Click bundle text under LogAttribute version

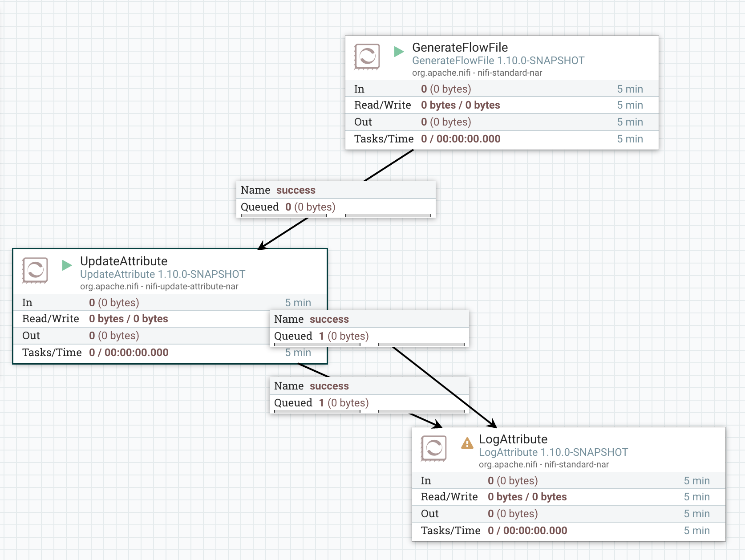click(543, 464)
